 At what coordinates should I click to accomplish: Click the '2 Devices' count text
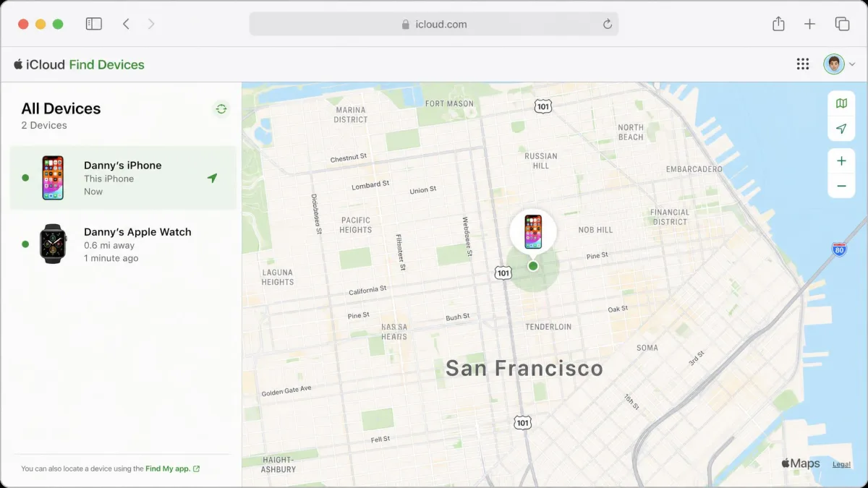coord(44,125)
